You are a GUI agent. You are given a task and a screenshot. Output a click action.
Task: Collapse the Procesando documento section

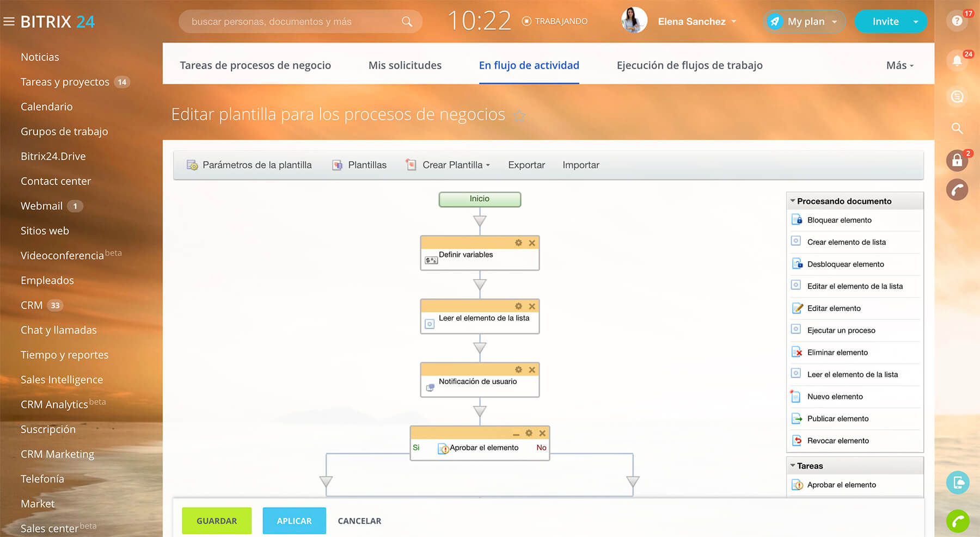coord(793,201)
